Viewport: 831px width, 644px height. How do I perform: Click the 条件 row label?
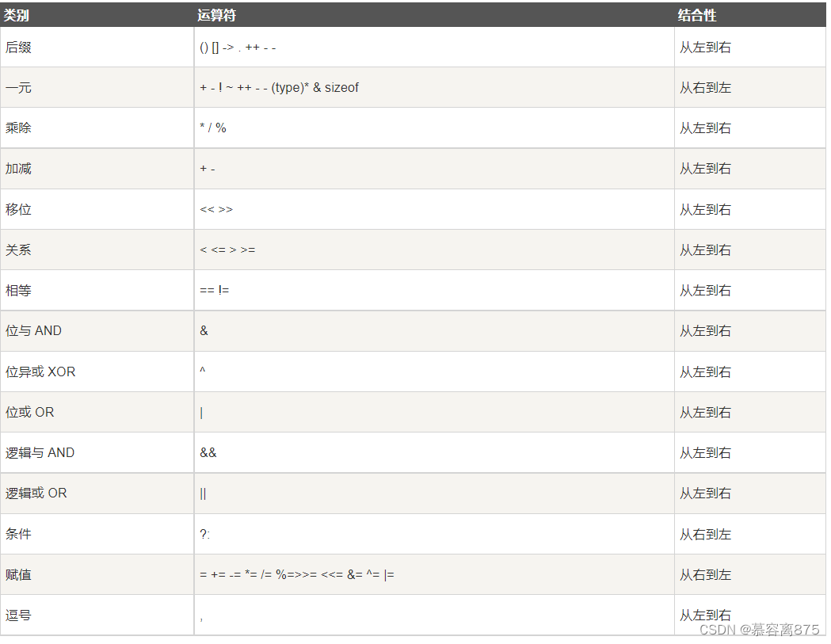[x=18, y=534]
